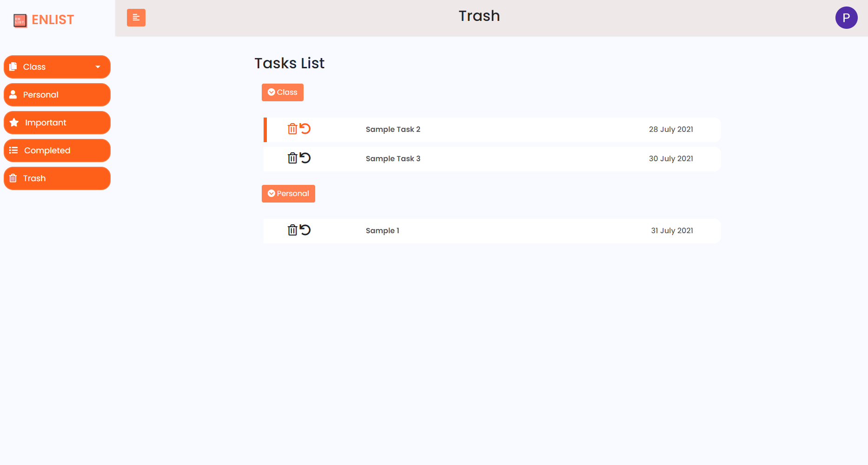The width and height of the screenshot is (868, 465).
Task: Restore Sample Task 3 with the undo icon
Action: tap(305, 158)
